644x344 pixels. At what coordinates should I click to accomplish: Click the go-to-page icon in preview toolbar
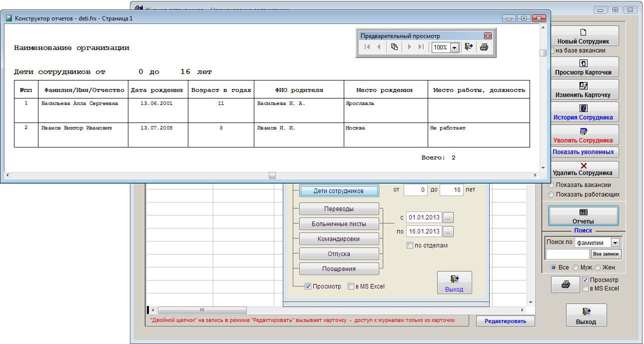tap(394, 47)
